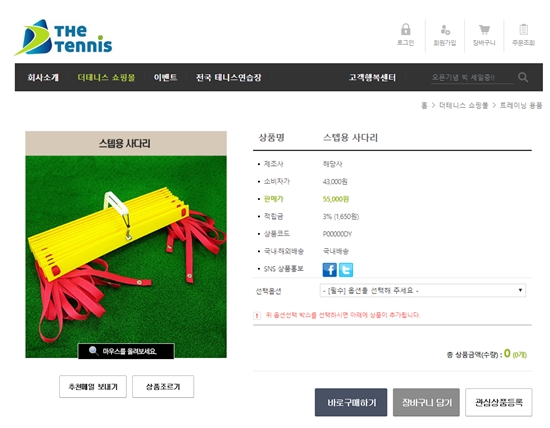This screenshot has height=428, width=550.
Task: Click the dropdown arrow of option box
Action: [x=520, y=290]
